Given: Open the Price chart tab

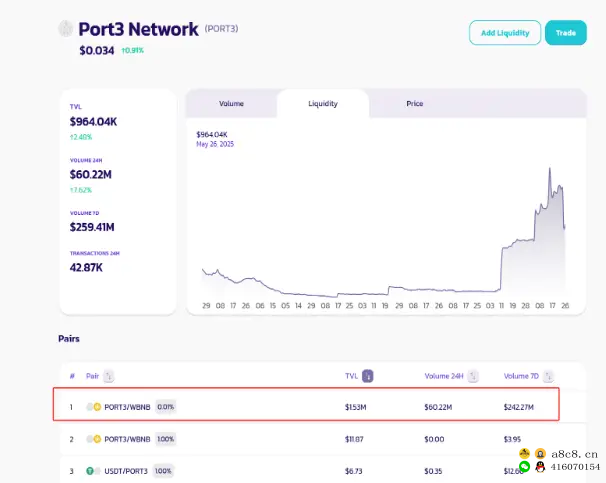Looking at the screenshot, I should coord(414,104).
